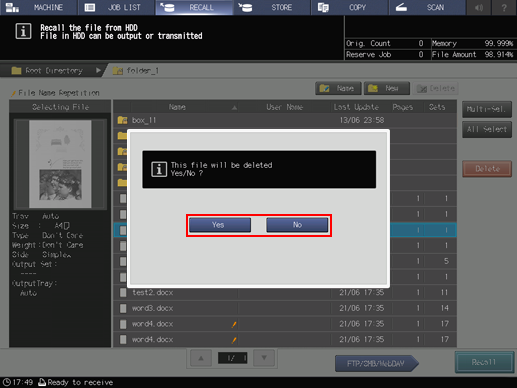Expand the arrow after Root Directory
This screenshot has height=388, width=517.
98,70
